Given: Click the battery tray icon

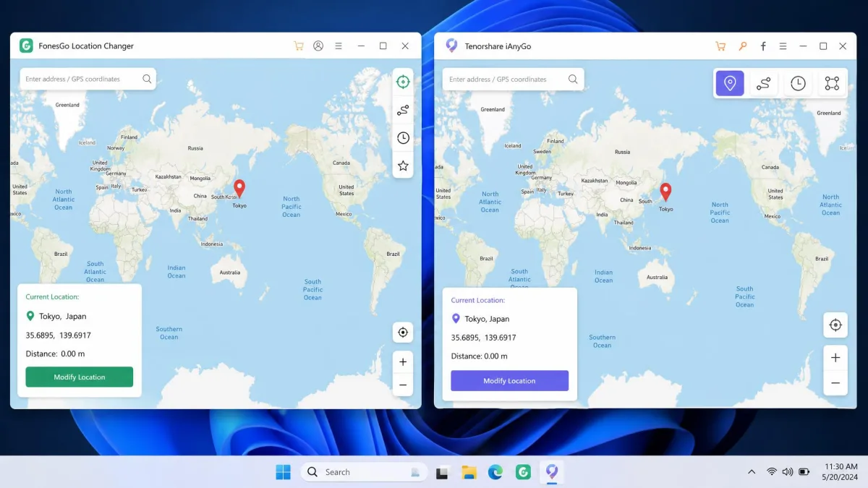Looking at the screenshot, I should [x=804, y=472].
